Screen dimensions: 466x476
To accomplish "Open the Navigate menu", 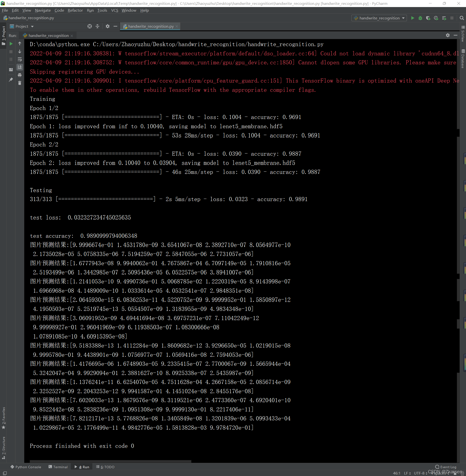I will click(43, 10).
